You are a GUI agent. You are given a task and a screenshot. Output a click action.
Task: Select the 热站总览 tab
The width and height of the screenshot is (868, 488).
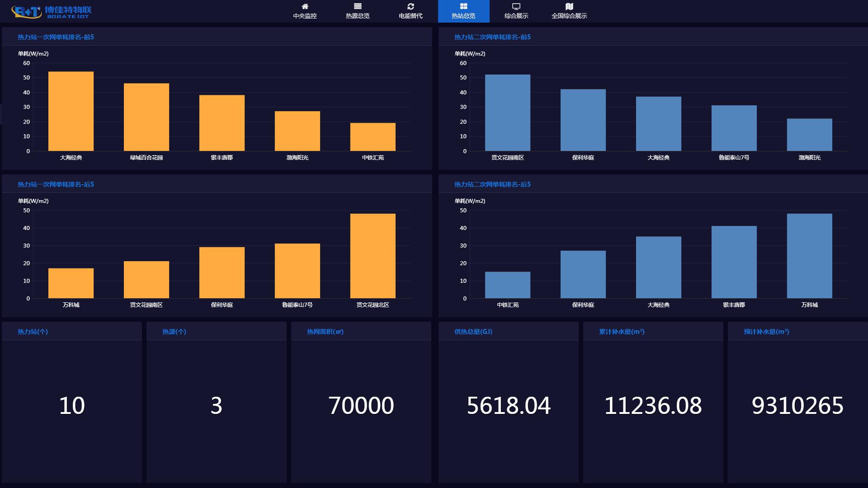[463, 11]
